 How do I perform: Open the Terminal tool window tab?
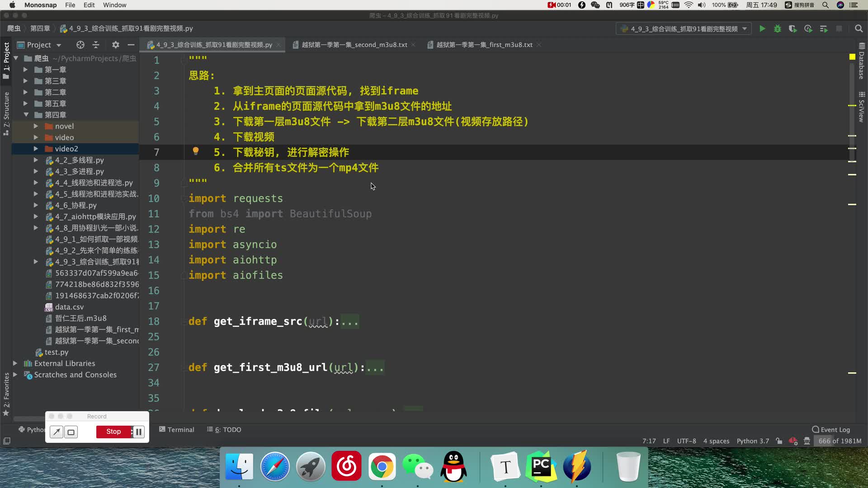(176, 430)
